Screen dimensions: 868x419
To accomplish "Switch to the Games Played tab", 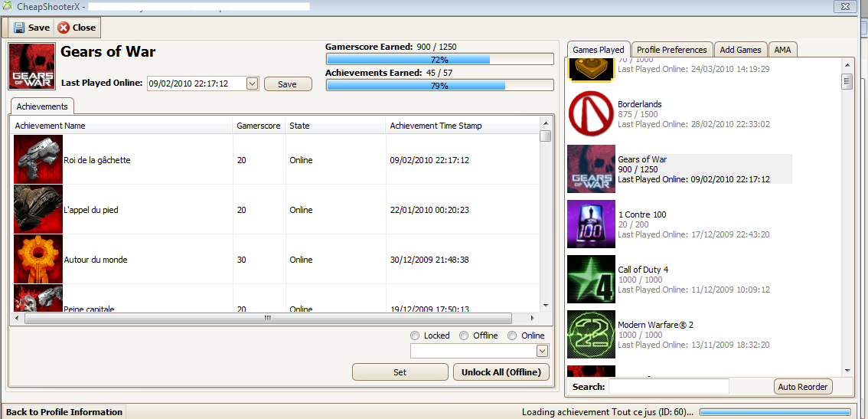I will click(x=598, y=50).
